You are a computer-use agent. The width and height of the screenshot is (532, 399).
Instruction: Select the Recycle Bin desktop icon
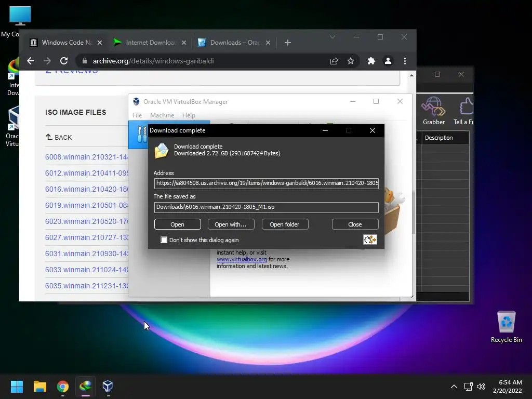tap(507, 327)
